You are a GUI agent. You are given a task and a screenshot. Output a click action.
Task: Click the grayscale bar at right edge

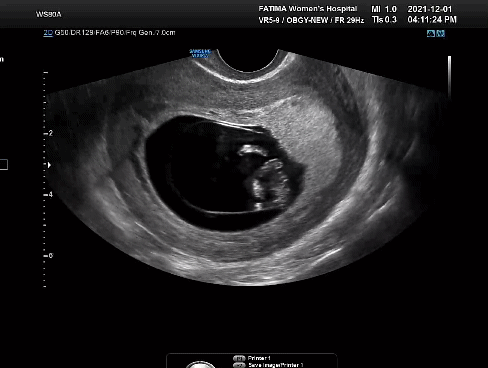tap(449, 77)
